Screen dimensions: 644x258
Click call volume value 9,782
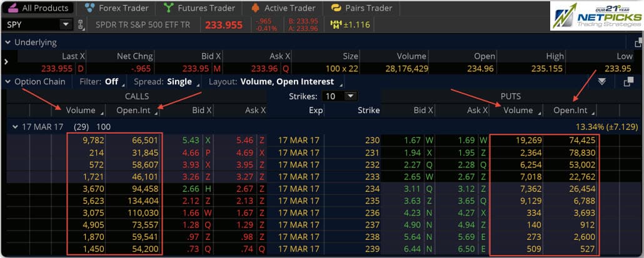[93, 141]
